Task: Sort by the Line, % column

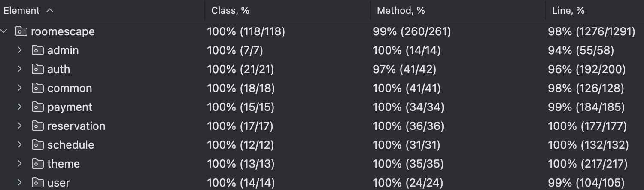Action: click(568, 11)
